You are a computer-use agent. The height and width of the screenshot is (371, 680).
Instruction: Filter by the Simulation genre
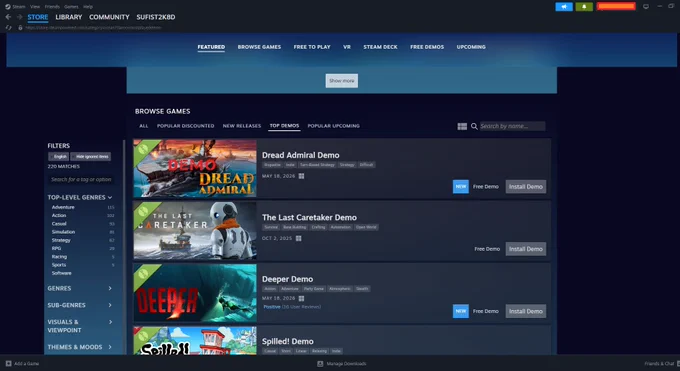[x=63, y=232]
